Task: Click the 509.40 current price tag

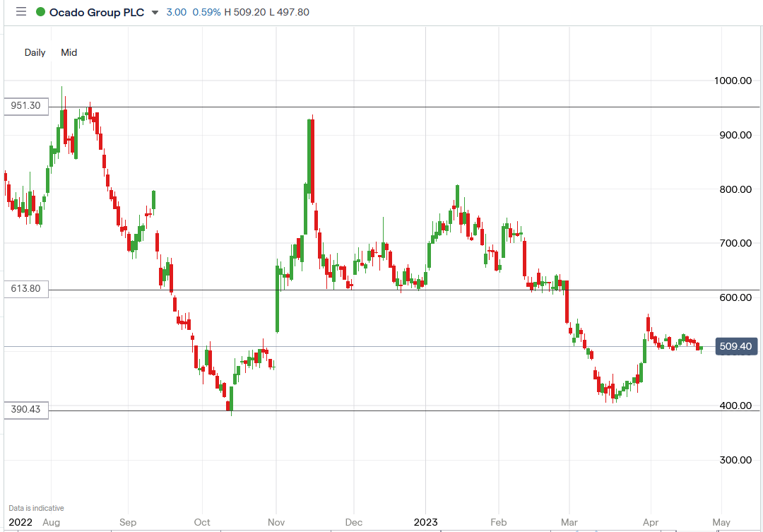Action: [x=736, y=346]
